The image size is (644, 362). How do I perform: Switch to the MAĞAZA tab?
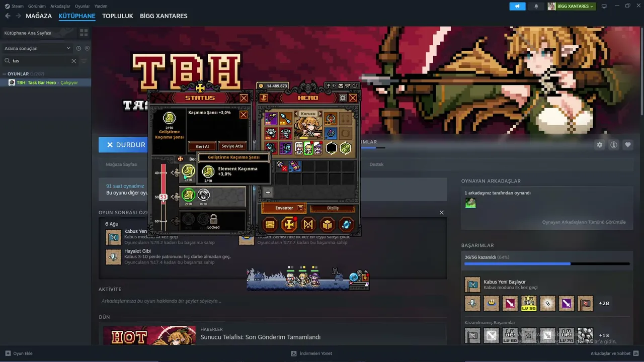39,16
